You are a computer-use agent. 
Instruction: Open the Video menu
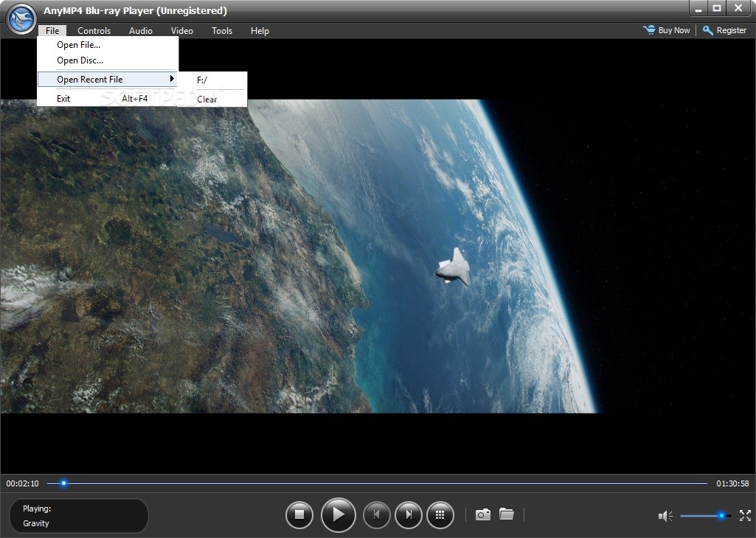pyautogui.click(x=182, y=31)
